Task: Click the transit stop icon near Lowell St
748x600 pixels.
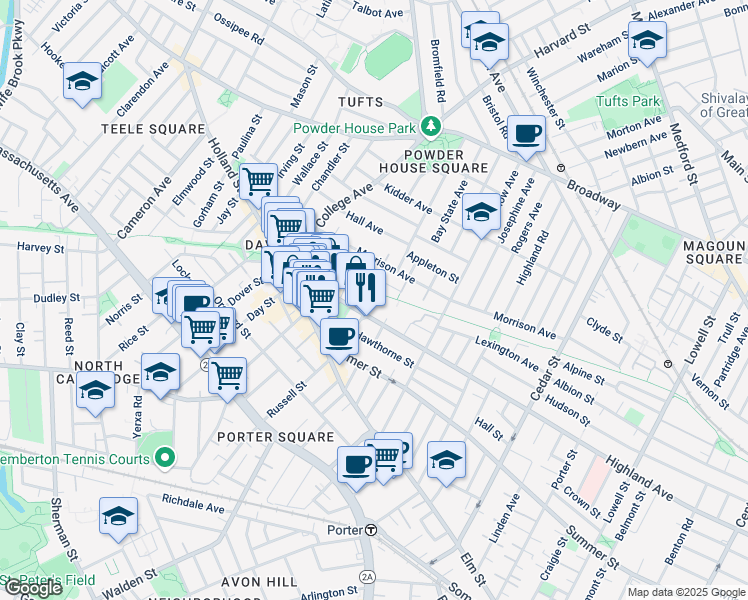Action: point(668,364)
